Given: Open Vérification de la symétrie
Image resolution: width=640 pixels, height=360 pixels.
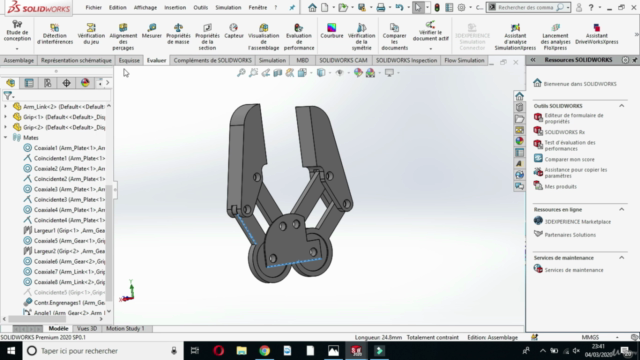Looking at the screenshot, I should pyautogui.click(x=362, y=36).
